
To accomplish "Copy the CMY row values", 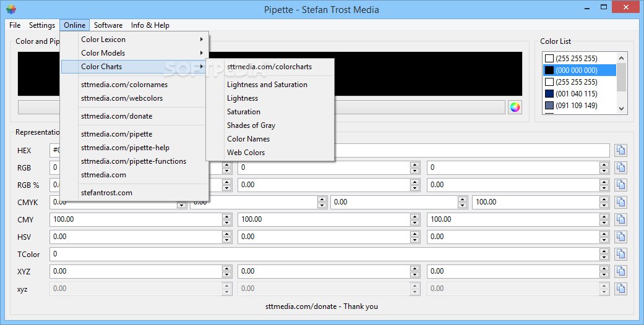I will pyautogui.click(x=620, y=219).
